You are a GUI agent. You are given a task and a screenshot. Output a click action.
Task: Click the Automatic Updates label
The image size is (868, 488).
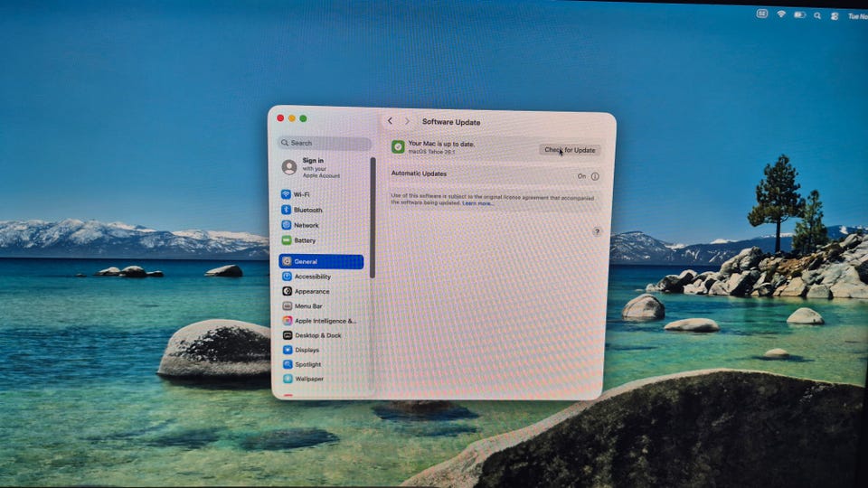click(x=419, y=174)
